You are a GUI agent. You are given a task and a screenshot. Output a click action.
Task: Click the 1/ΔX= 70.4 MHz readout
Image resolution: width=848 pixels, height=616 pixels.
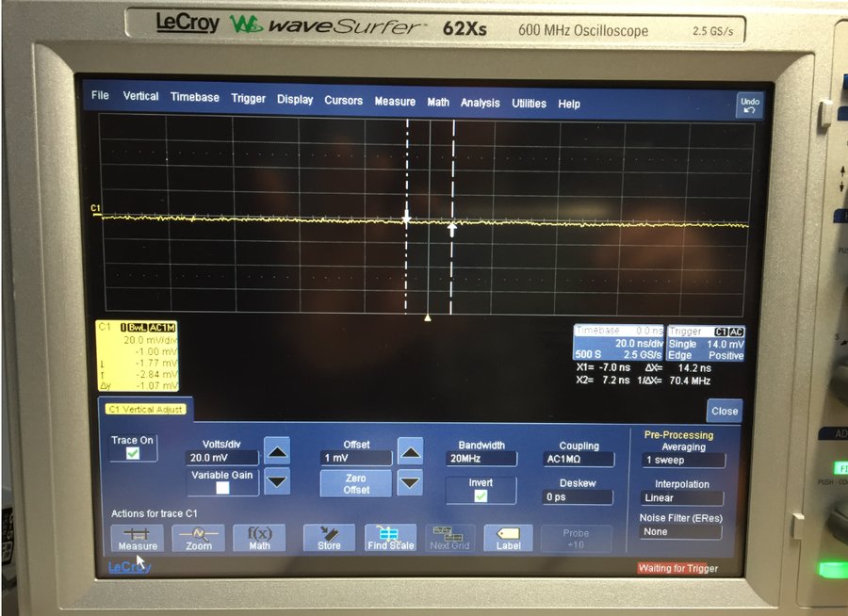(x=674, y=381)
